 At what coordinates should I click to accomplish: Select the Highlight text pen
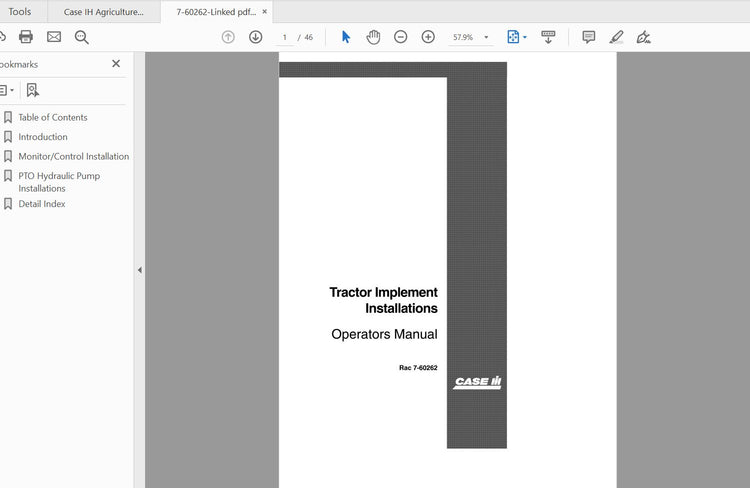click(617, 37)
